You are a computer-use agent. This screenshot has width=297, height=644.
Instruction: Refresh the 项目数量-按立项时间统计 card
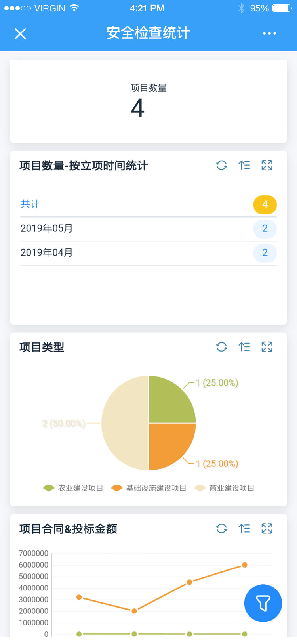point(222,165)
